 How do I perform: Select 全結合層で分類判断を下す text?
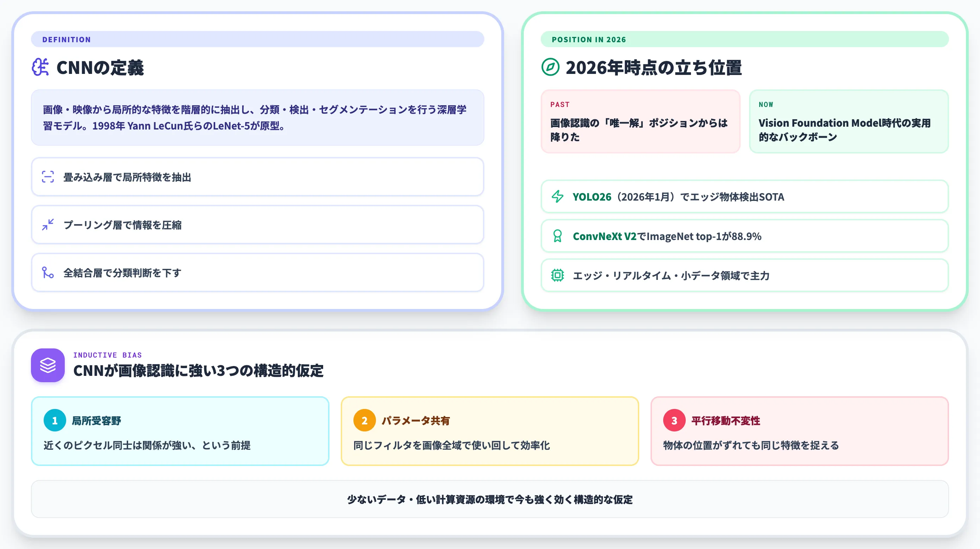122,273
